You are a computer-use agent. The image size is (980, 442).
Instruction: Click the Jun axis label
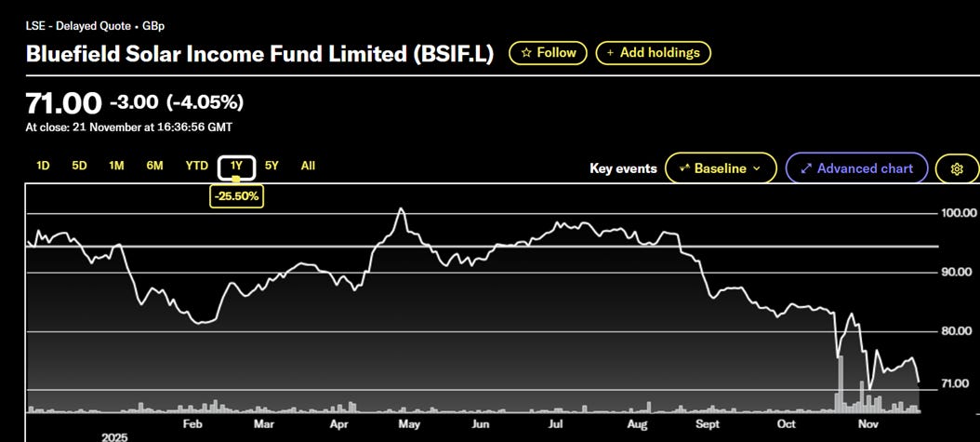pos(480,424)
